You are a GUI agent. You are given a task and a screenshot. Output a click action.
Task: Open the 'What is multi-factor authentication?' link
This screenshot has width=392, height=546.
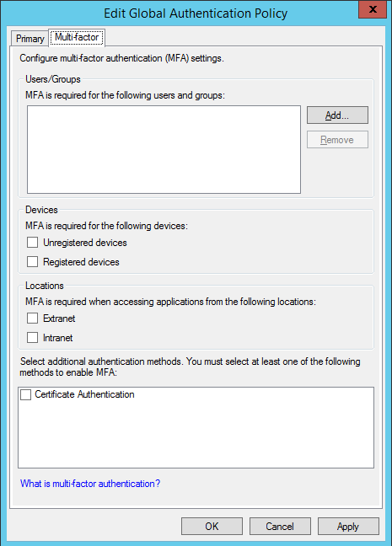[90, 484]
